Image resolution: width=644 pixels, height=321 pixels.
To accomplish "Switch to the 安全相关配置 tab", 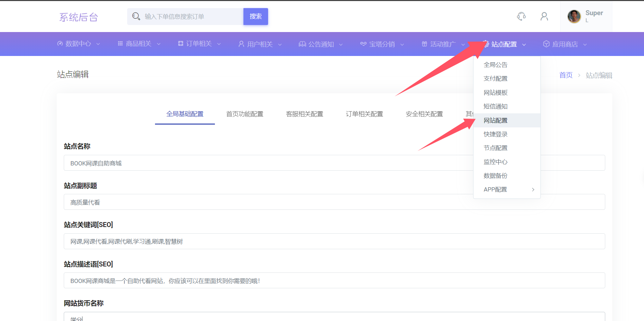I will click(424, 114).
